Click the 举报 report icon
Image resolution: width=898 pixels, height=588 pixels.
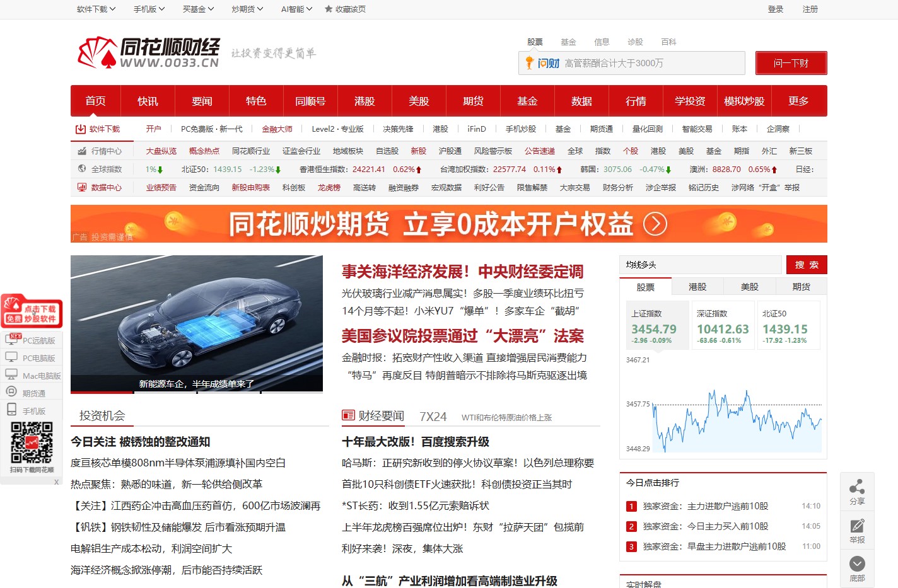pos(857,526)
